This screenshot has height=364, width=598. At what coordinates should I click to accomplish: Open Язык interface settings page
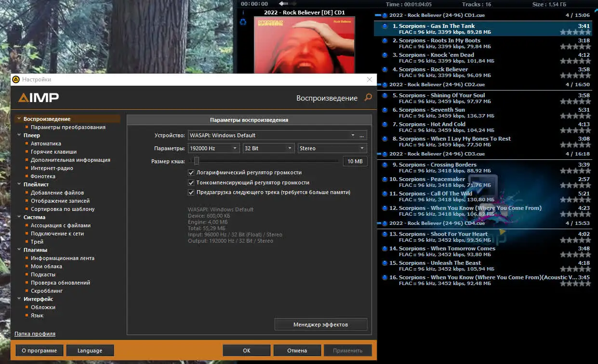pyautogui.click(x=37, y=315)
